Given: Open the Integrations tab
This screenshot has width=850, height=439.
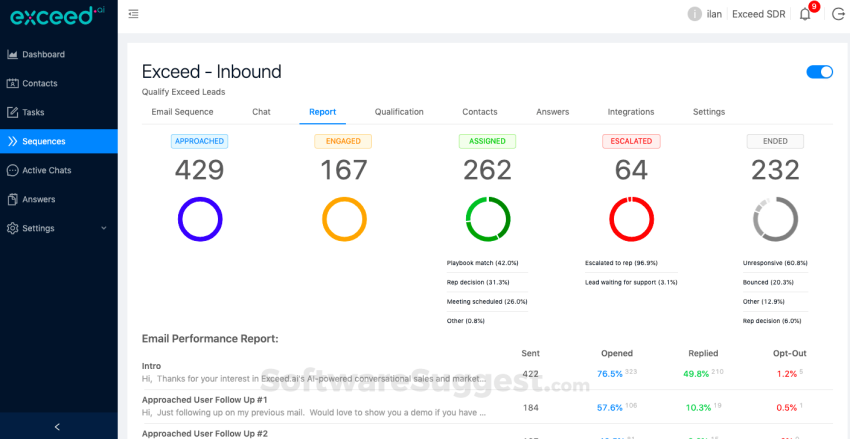Looking at the screenshot, I should (630, 112).
